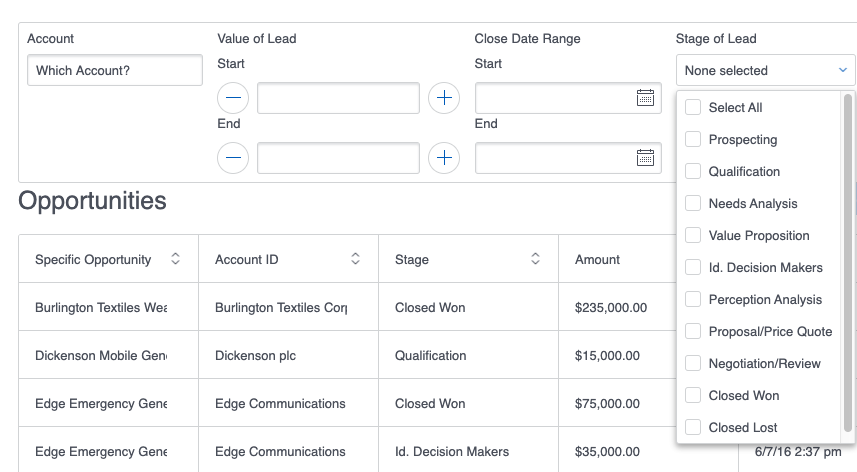Screen dimensions: 857x472
Task: Check the Select All checkbox
Action: (x=693, y=108)
